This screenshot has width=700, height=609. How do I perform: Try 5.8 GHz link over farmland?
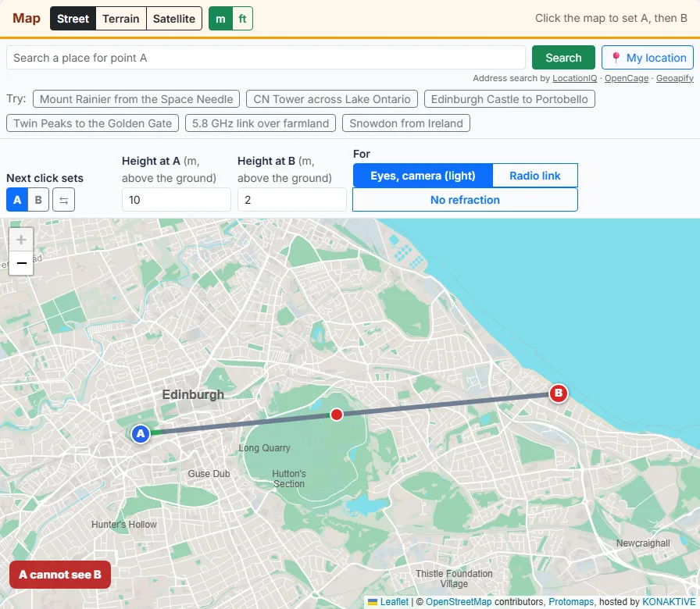pos(260,123)
